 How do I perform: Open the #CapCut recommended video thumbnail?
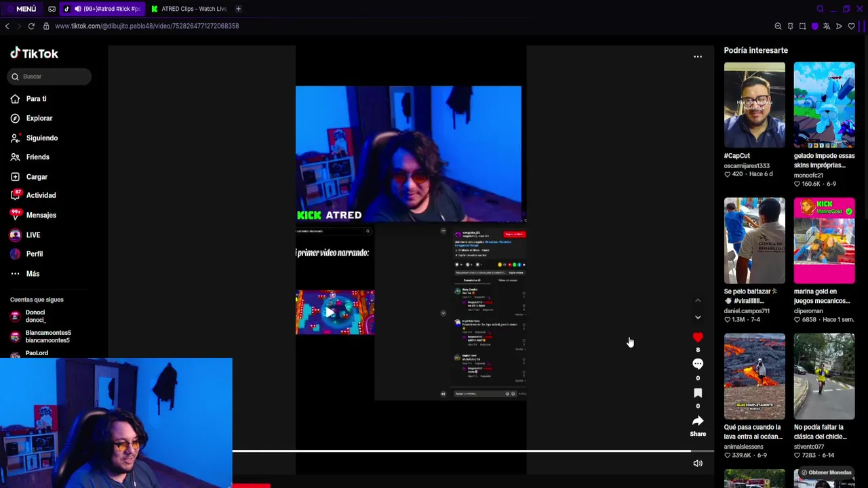754,105
